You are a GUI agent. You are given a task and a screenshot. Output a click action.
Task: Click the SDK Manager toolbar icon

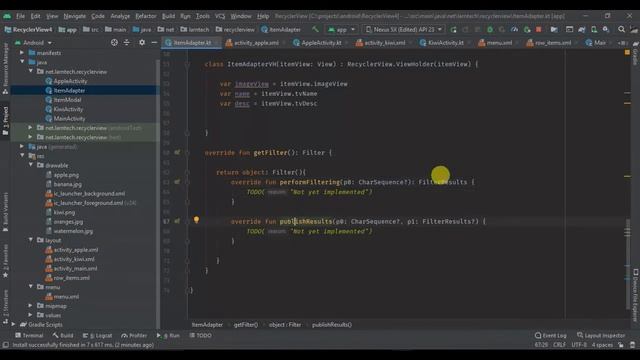606,29
